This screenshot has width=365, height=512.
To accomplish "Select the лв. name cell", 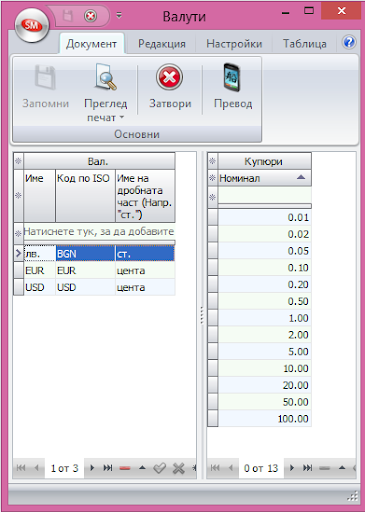I will click(x=39, y=254).
